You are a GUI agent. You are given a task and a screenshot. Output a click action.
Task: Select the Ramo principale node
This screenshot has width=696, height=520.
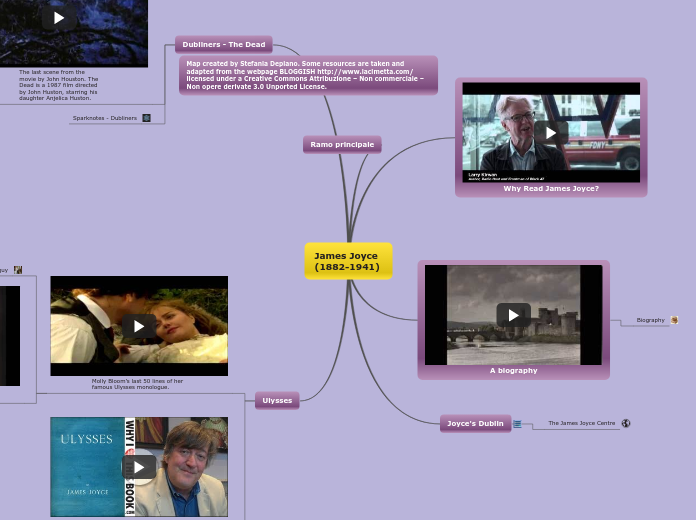[x=342, y=144]
